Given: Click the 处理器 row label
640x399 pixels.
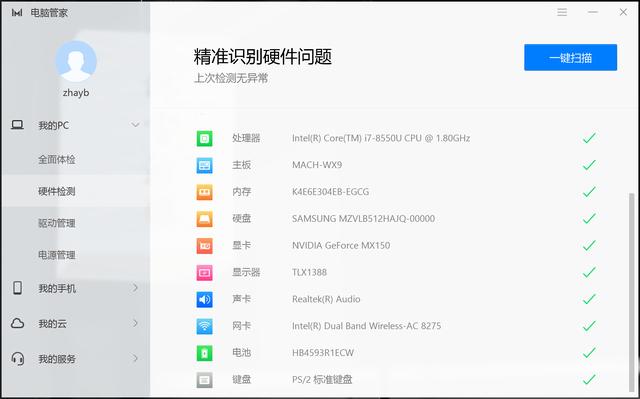Looking at the screenshot, I should pos(246,138).
